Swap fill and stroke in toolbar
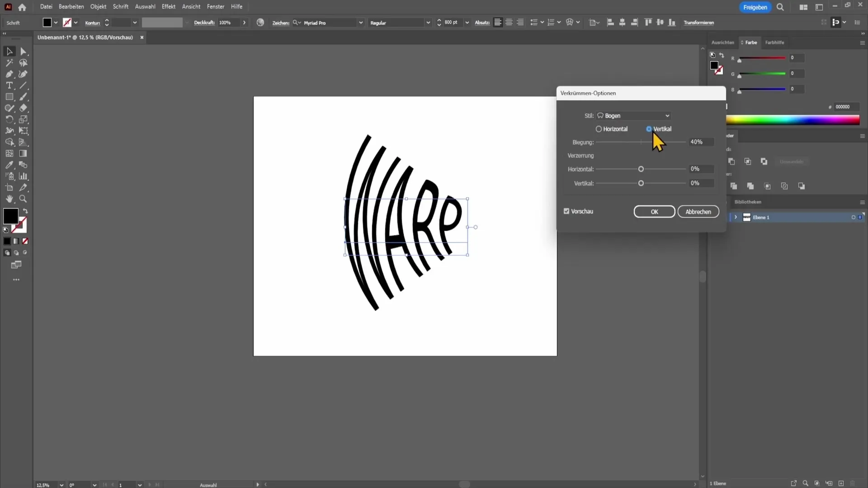The width and height of the screenshot is (868, 488). pos(26,211)
